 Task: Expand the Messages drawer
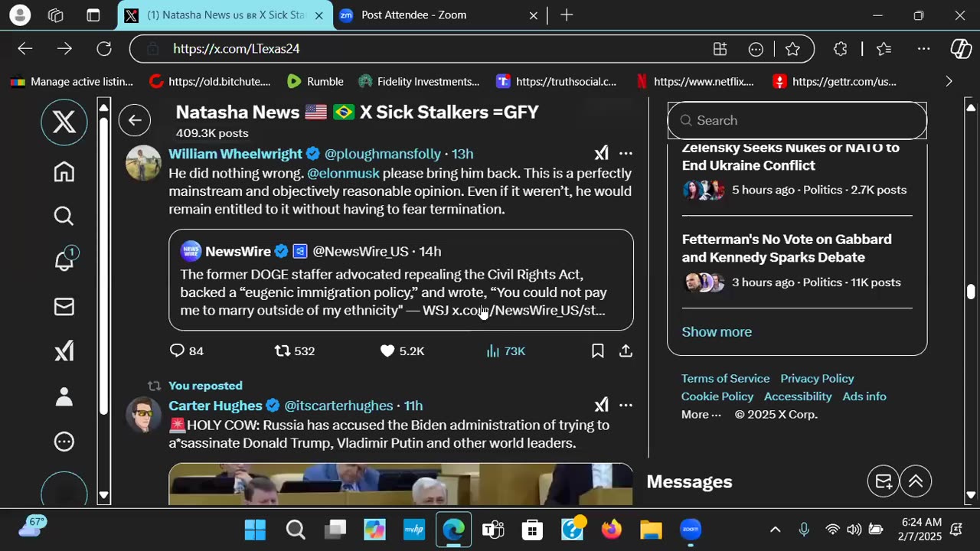[x=916, y=481]
